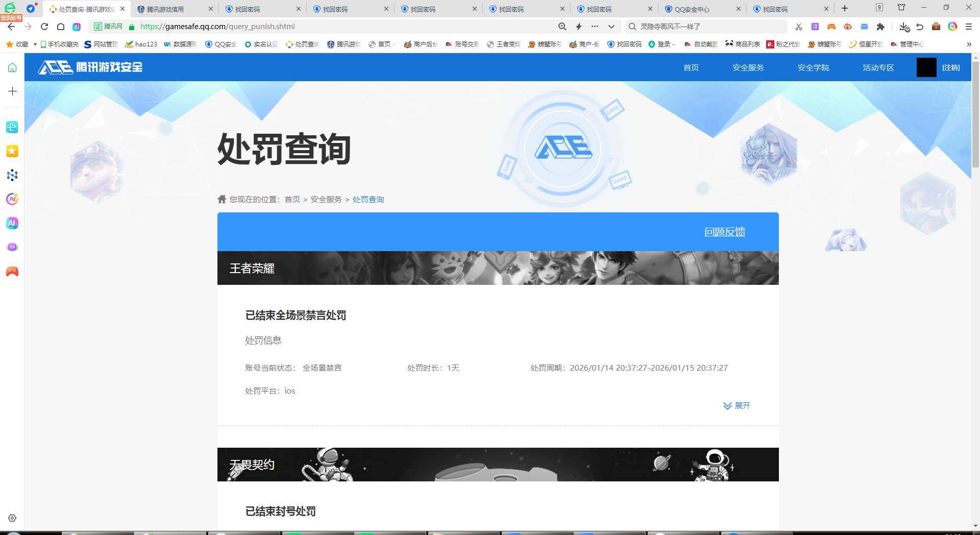Screen dimensions: 980x535
Task: Open the scissors screenshot tool
Action: click(799, 27)
